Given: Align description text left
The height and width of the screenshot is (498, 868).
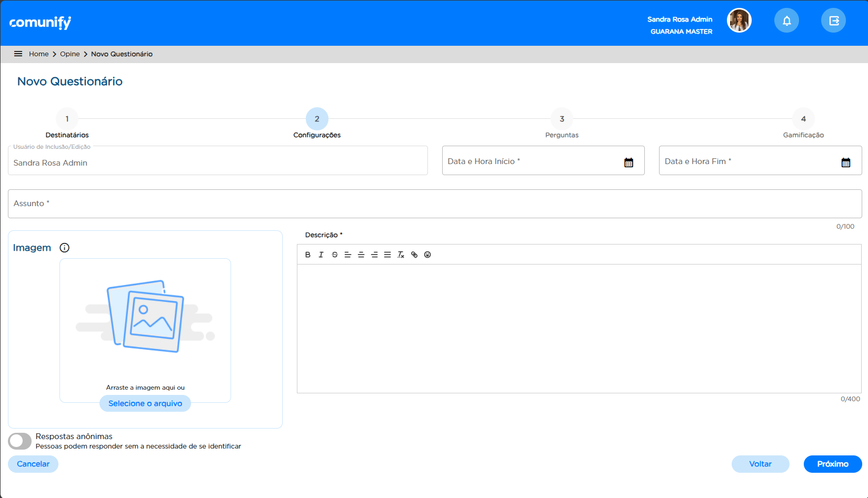Looking at the screenshot, I should (348, 255).
